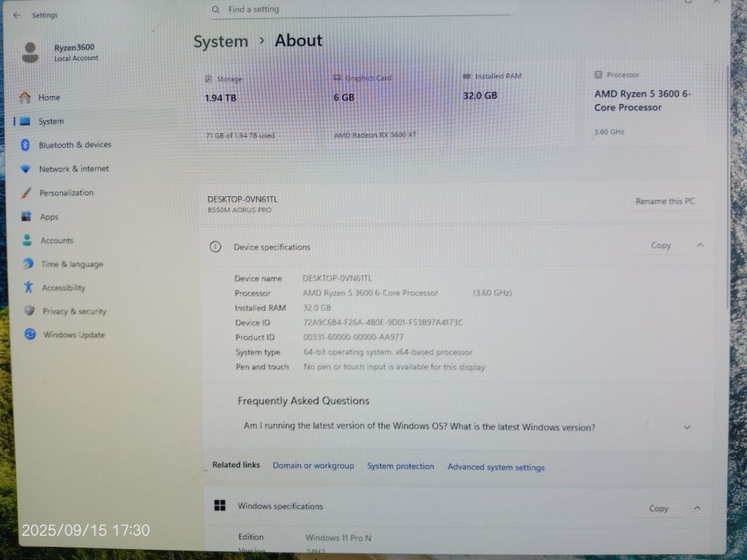Click the AMD Radeon RX 5600 XT text

[375, 134]
